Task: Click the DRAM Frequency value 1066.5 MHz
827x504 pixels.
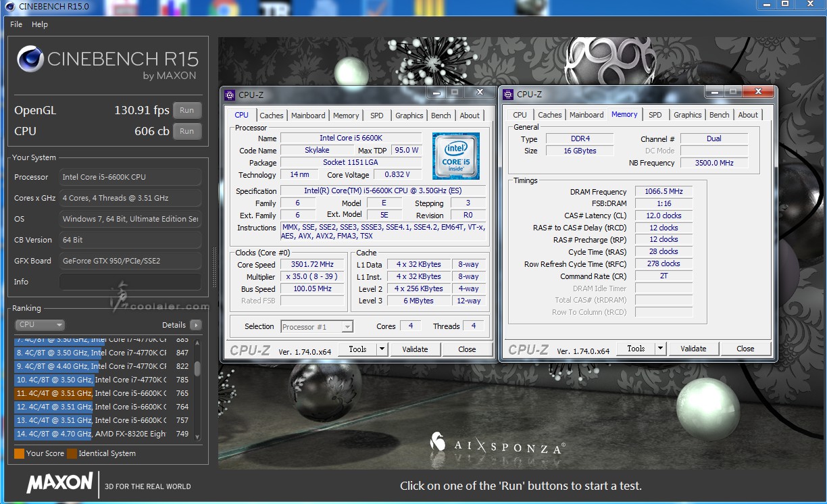Action: pyautogui.click(x=663, y=192)
